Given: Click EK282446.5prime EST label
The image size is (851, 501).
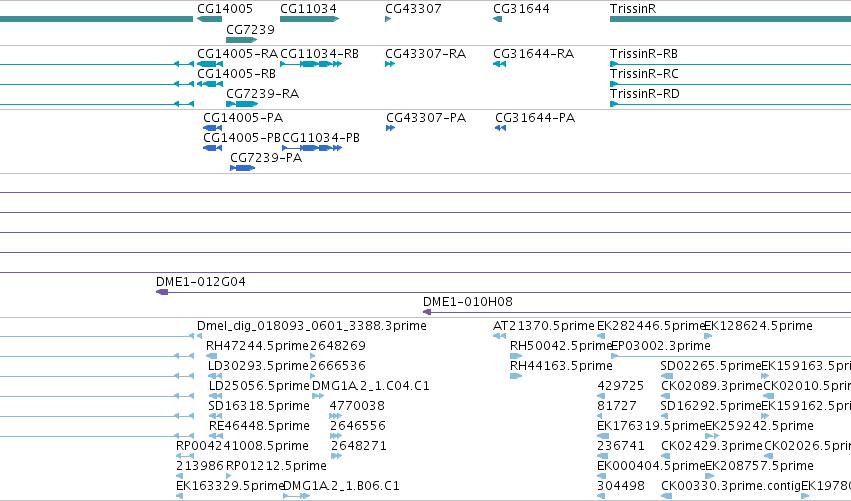Looking at the screenshot, I should click(x=651, y=326).
